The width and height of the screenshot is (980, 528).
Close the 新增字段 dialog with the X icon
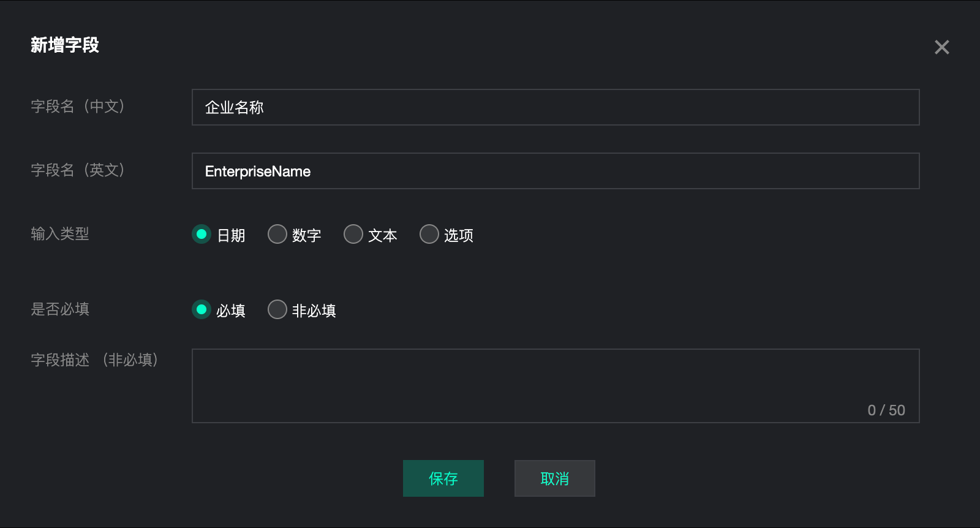point(941,47)
